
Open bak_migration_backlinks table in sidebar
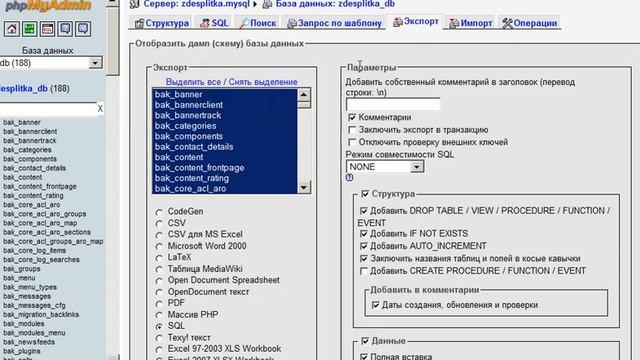coord(41,315)
